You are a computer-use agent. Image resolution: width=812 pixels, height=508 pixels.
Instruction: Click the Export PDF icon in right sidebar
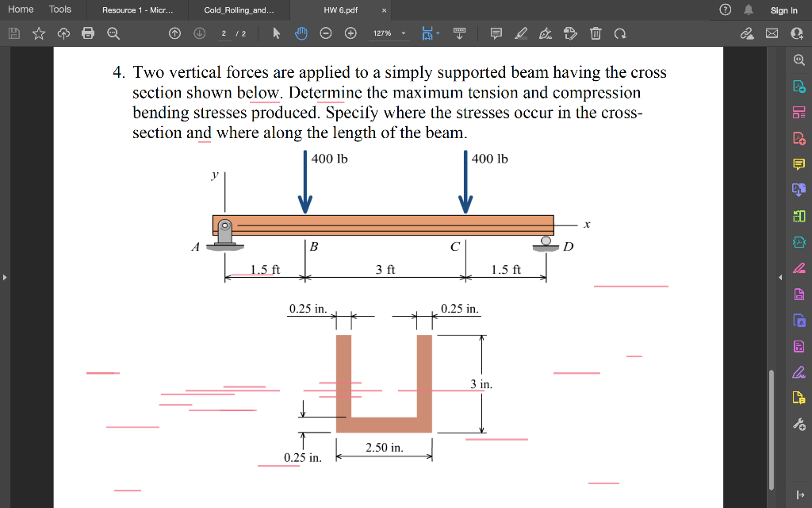[x=799, y=84]
